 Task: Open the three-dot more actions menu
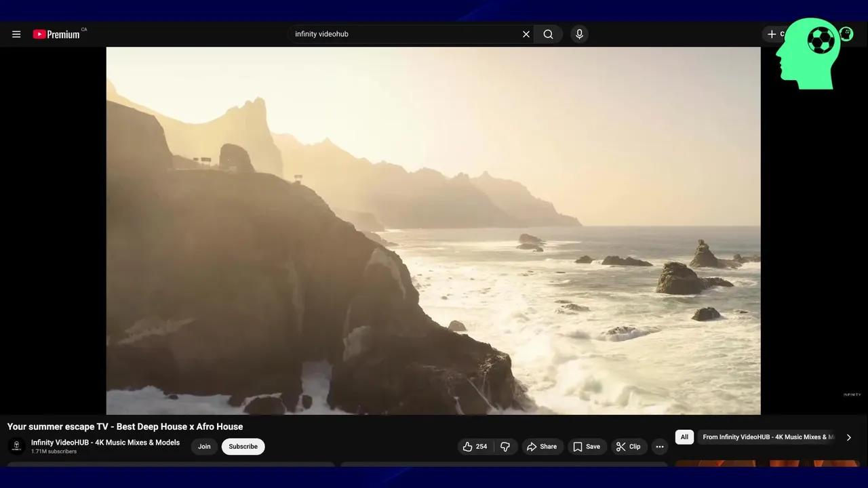tap(659, 447)
